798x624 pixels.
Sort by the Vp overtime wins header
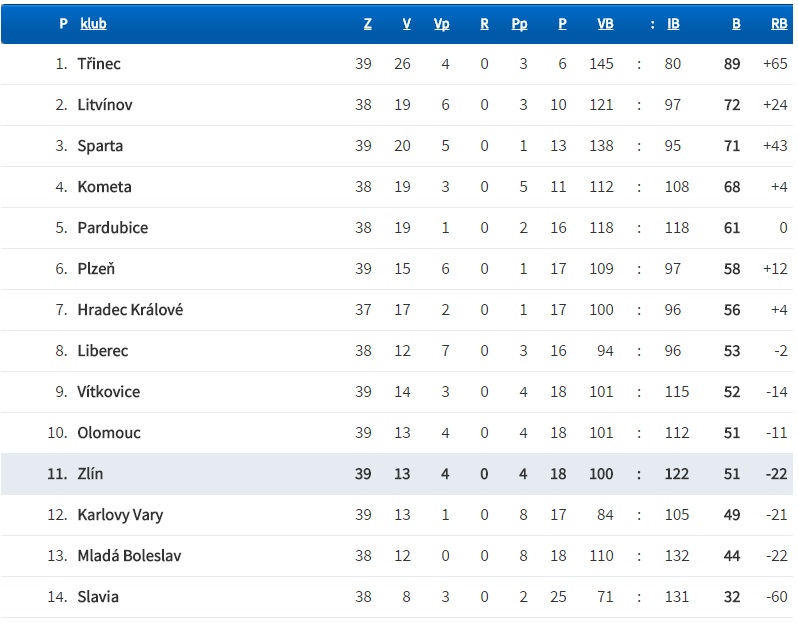441,24
